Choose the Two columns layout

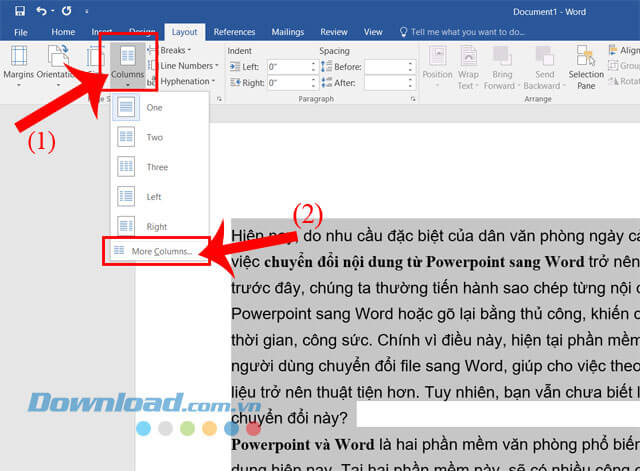160,137
